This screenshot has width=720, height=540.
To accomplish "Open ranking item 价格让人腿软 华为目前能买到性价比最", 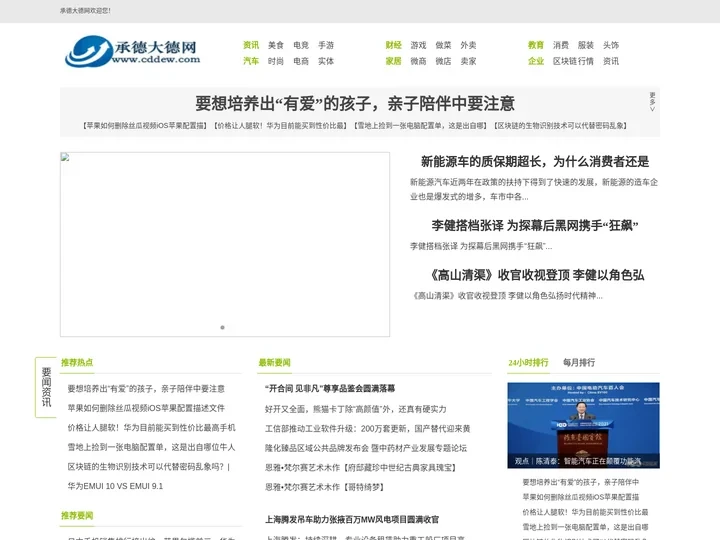I will click(585, 512).
